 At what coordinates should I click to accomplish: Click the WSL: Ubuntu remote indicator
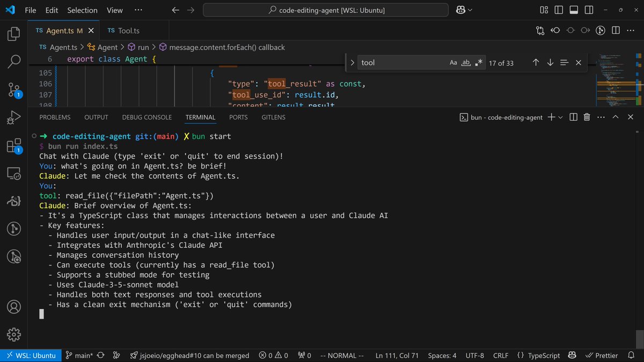(31, 355)
